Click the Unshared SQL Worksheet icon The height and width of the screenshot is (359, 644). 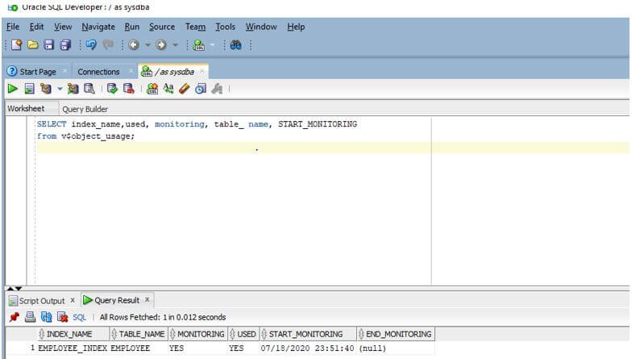(152, 89)
